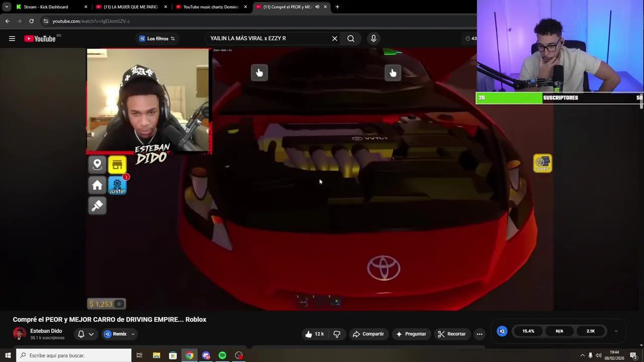
Task: Click the 2.1K stat pill
Action: point(591,331)
